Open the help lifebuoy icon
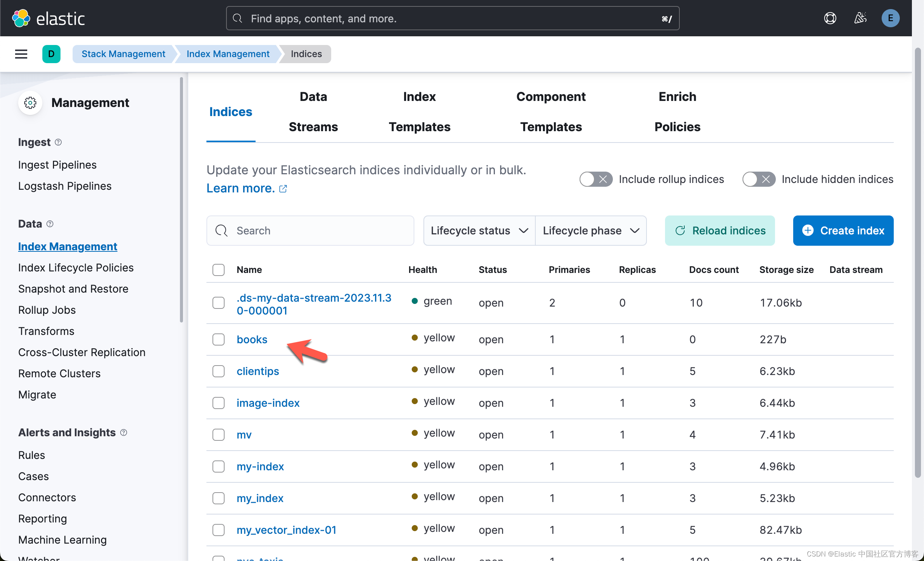Screen dimensions: 924x561 [x=830, y=18]
